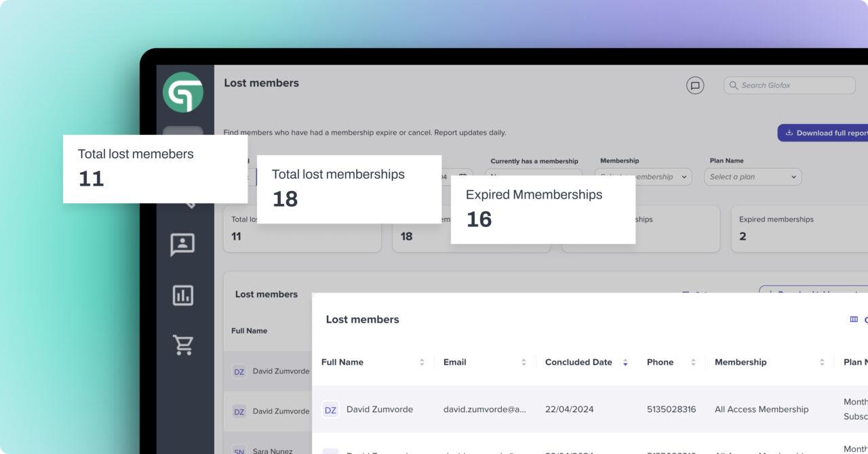The image size is (868, 454).
Task: Open the chat bubble icon near search bar
Action: (x=694, y=85)
